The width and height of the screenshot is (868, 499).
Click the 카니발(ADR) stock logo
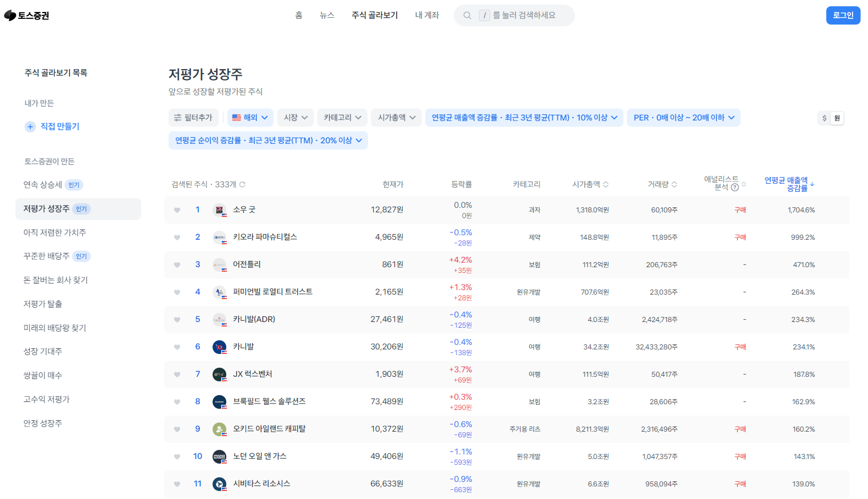click(x=219, y=320)
